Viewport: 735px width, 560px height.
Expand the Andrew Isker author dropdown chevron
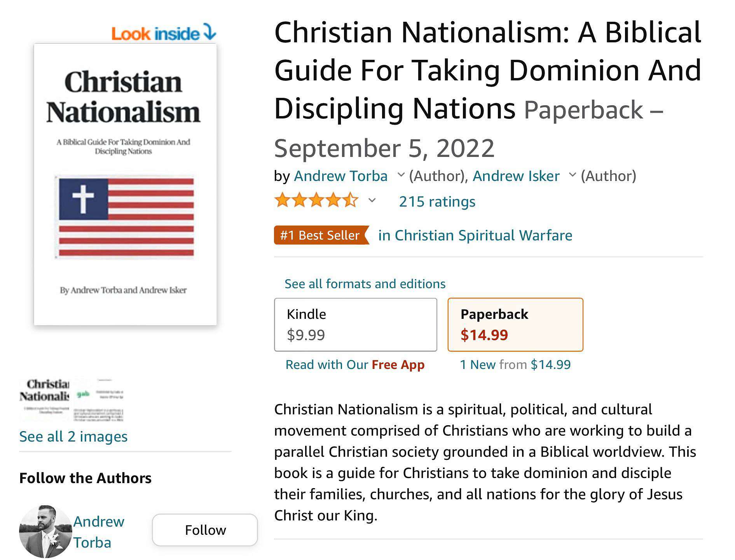click(x=572, y=175)
